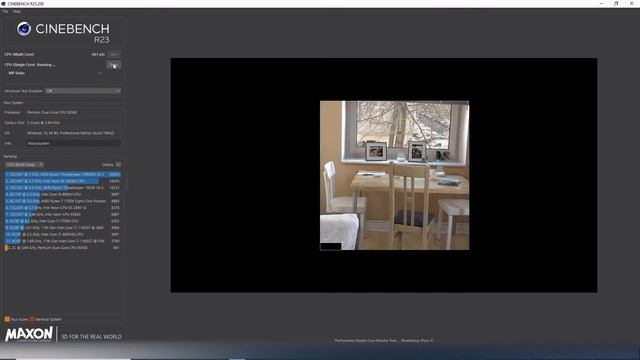Minimize the Cinebench window
The width and height of the screenshot is (640, 360).
point(601,3)
